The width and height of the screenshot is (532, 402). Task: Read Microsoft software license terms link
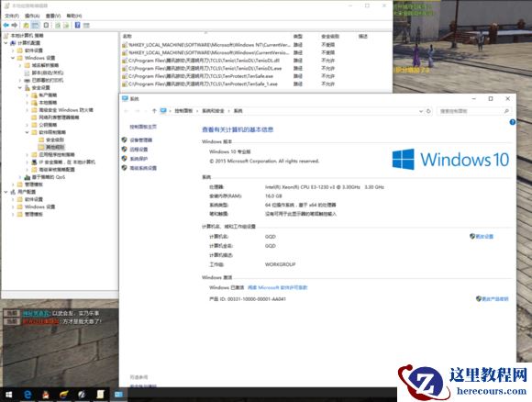click(x=278, y=287)
